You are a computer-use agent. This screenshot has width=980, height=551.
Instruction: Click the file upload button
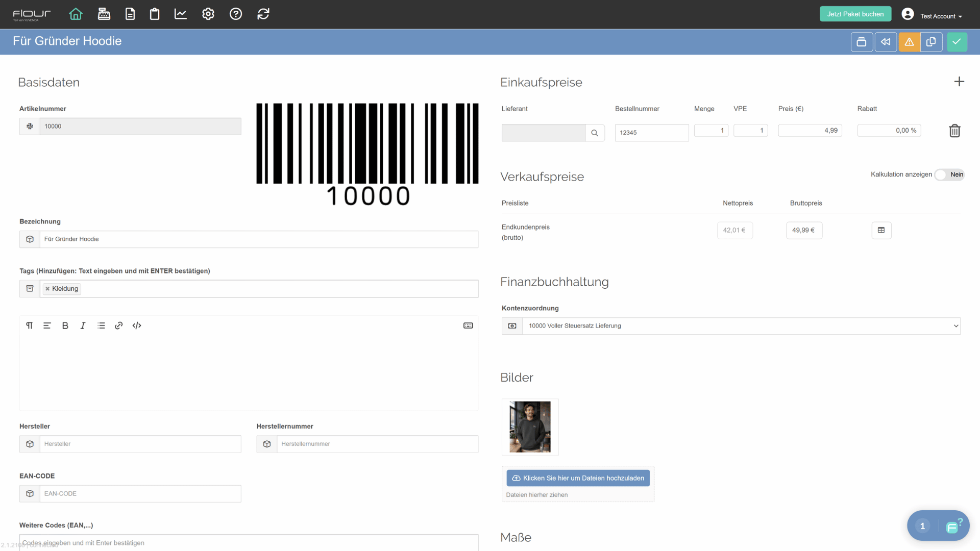pyautogui.click(x=578, y=478)
